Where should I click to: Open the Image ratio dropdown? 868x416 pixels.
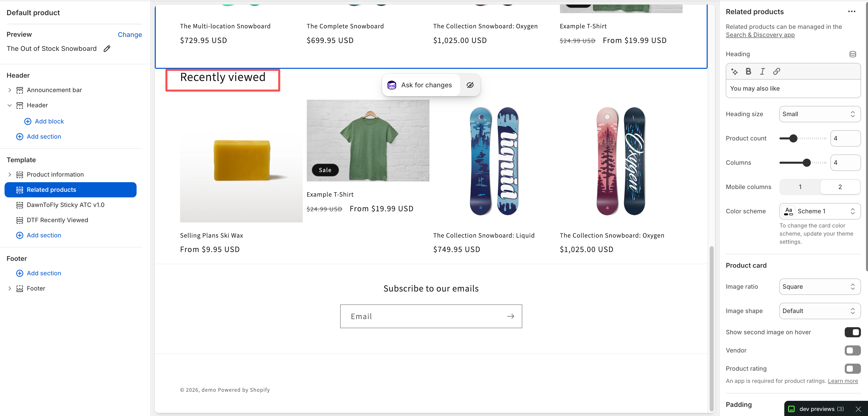(x=820, y=286)
